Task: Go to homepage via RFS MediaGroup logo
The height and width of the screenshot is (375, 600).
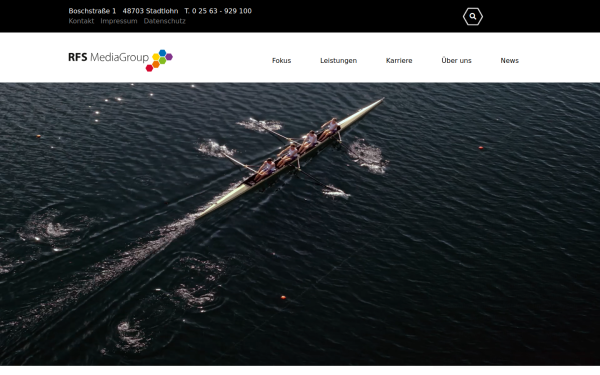Action: coord(121,60)
